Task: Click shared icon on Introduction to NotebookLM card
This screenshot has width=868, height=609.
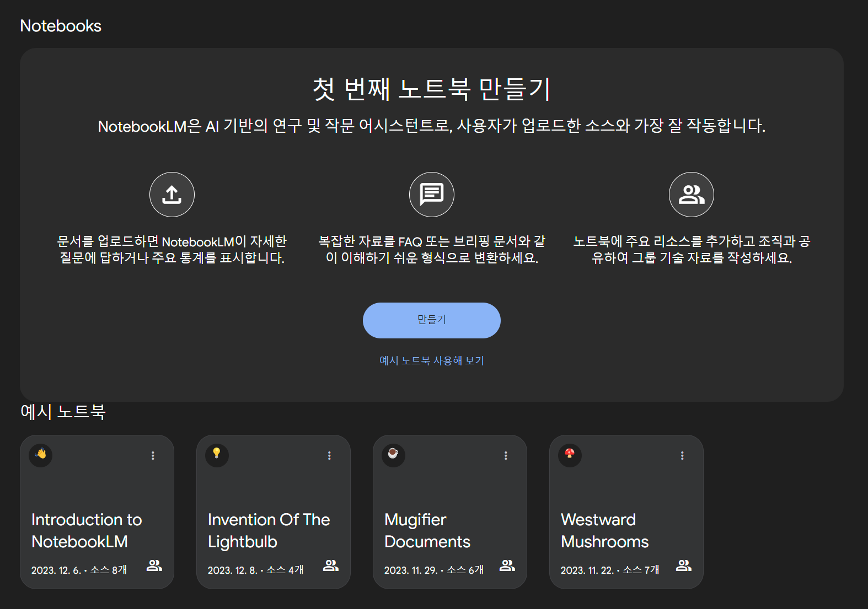Action: (x=154, y=565)
